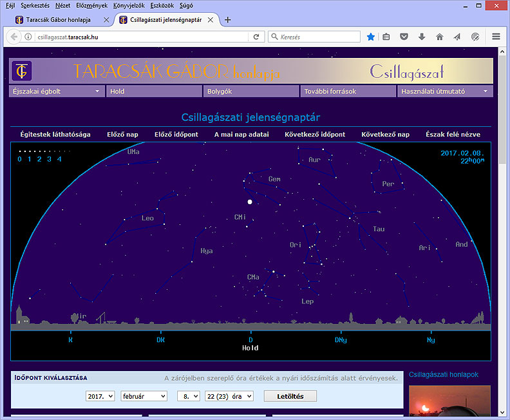Image resolution: width=510 pixels, height=420 pixels.
Task: Open the Éjszakai égbolt dropdown menu
Action: (57, 91)
